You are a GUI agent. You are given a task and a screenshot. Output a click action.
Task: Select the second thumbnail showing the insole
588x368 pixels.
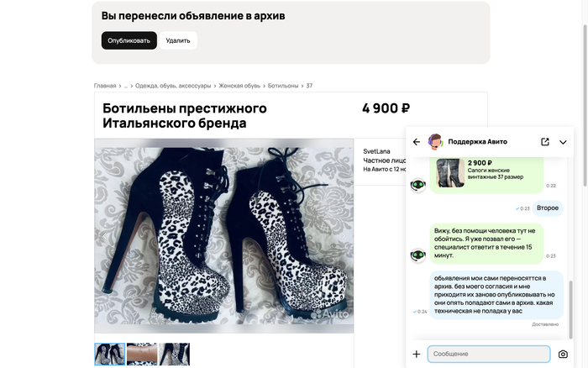(142, 354)
